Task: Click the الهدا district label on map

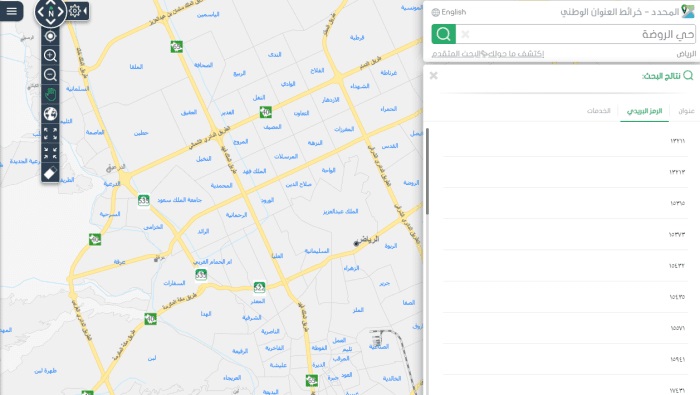Action: 206,314
